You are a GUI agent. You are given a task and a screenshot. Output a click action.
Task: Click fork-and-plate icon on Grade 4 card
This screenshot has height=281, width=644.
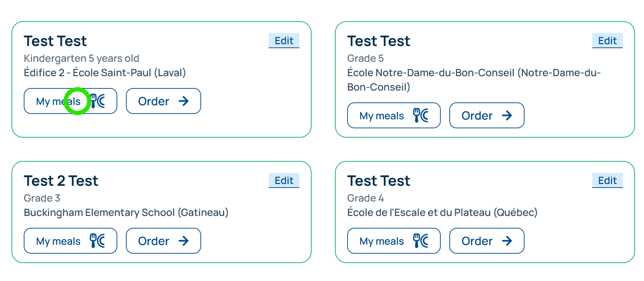pyautogui.click(x=421, y=241)
